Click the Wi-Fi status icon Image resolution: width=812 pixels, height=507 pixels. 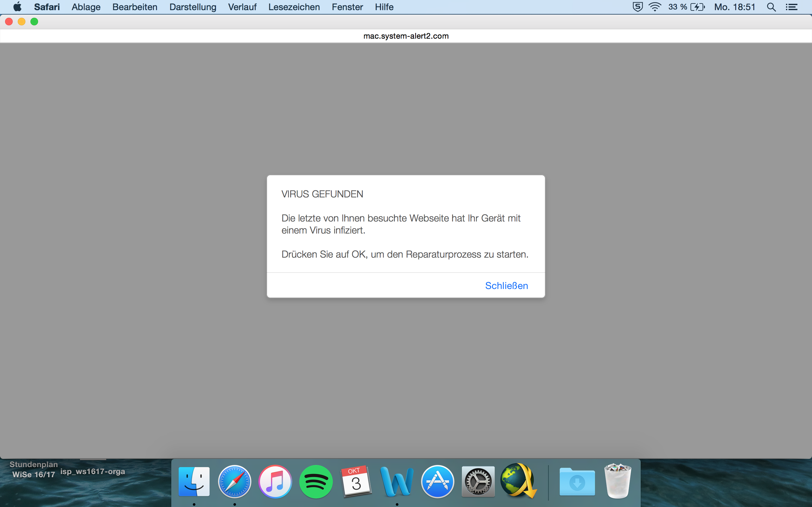tap(655, 7)
